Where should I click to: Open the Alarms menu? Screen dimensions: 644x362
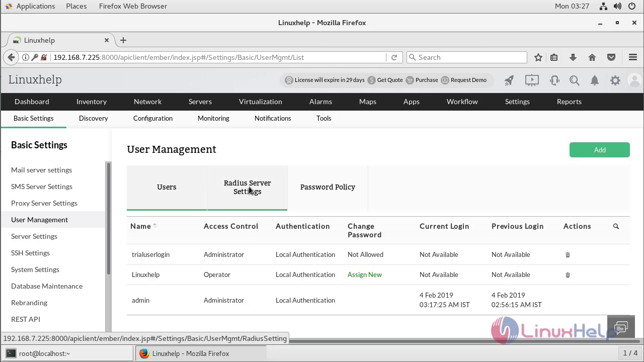click(x=320, y=102)
